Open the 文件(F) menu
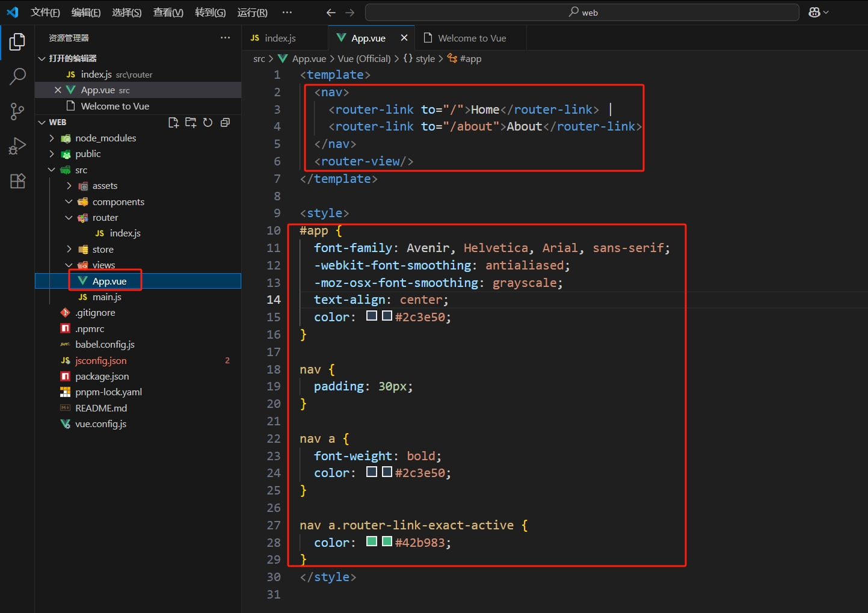This screenshot has height=613, width=868. (45, 13)
